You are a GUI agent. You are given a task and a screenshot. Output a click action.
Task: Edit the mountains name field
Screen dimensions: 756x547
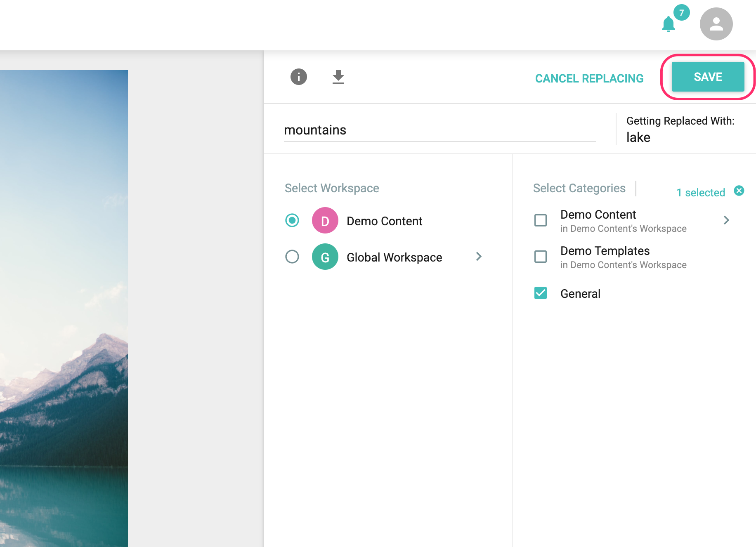440,130
